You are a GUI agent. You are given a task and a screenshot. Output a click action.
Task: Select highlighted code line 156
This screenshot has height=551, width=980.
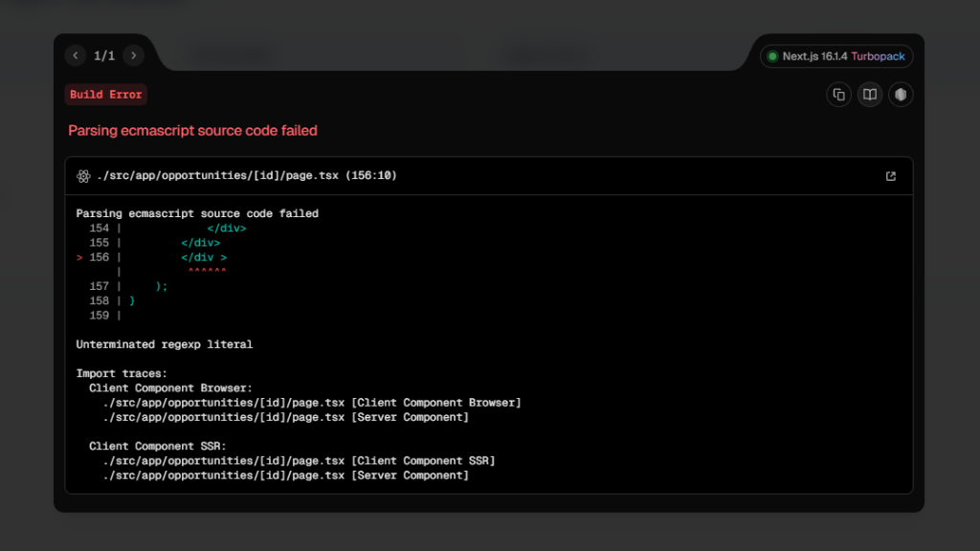coord(203,257)
